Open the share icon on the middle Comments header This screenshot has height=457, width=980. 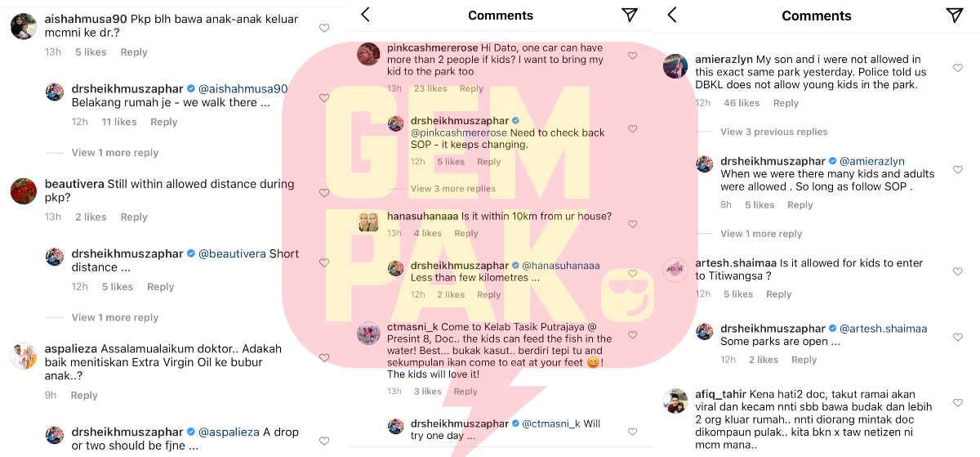pos(629,15)
